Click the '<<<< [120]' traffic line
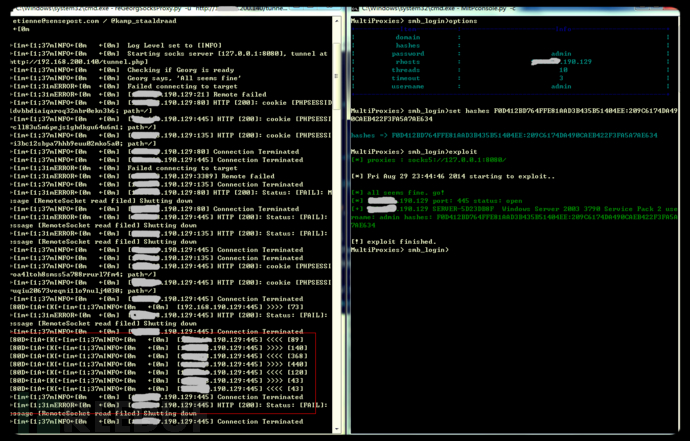The height and width of the screenshot is (441, 690). click(x=159, y=372)
